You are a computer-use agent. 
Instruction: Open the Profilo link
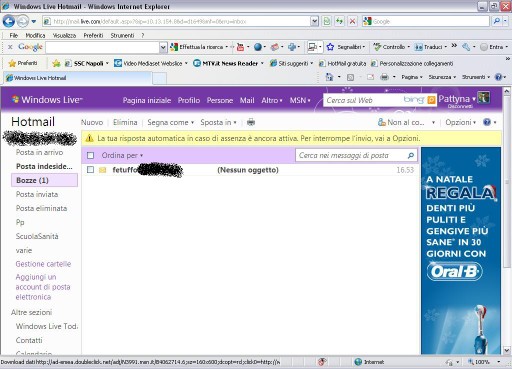(189, 100)
